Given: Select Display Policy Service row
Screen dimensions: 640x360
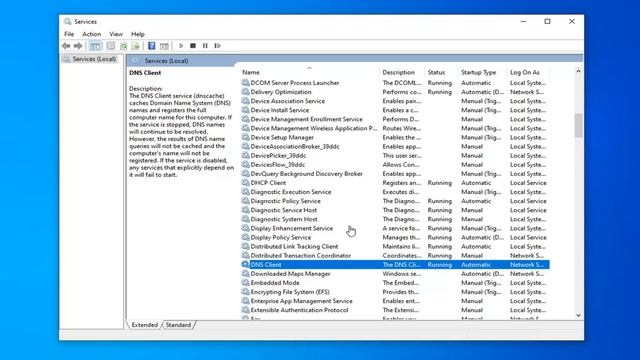Looking at the screenshot, I should click(395, 237).
